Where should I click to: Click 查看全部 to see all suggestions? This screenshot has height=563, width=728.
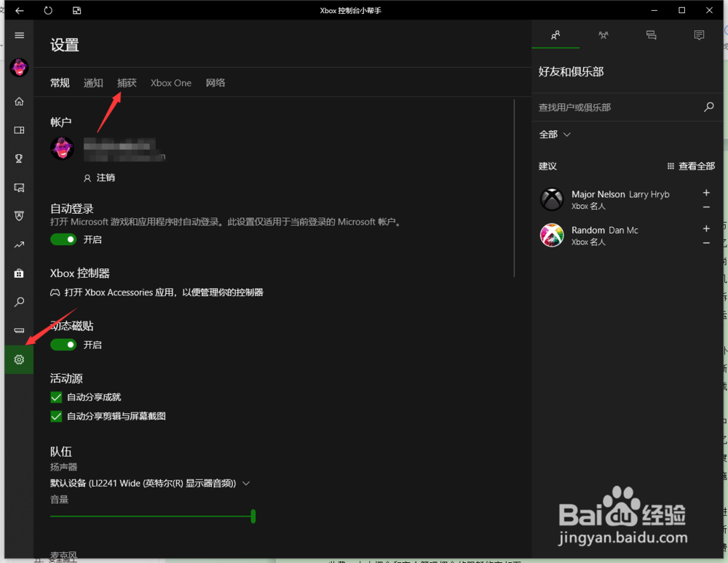pyautogui.click(x=691, y=166)
